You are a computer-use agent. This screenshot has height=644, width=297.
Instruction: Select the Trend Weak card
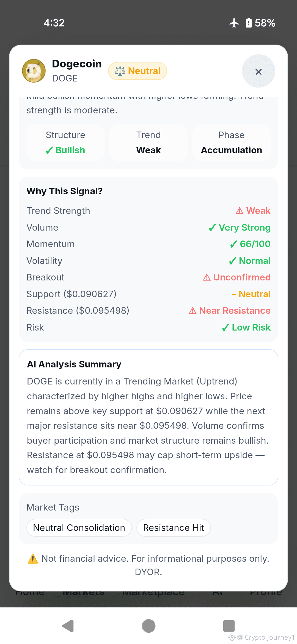pyautogui.click(x=148, y=143)
